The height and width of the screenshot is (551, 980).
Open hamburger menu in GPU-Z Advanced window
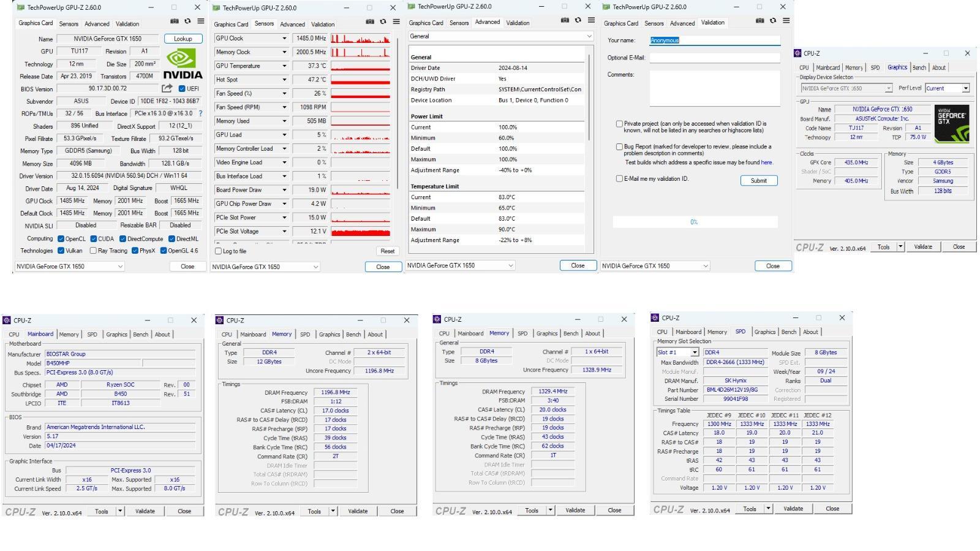[x=591, y=20]
